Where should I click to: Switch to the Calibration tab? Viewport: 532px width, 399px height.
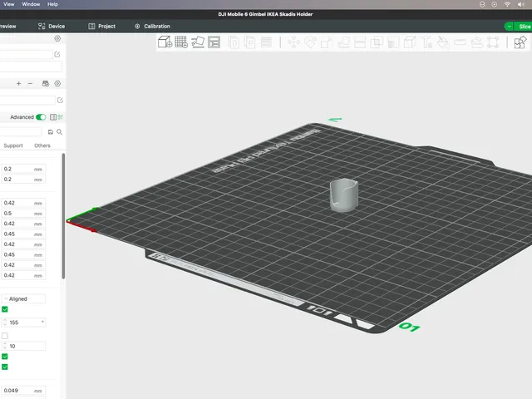point(152,26)
